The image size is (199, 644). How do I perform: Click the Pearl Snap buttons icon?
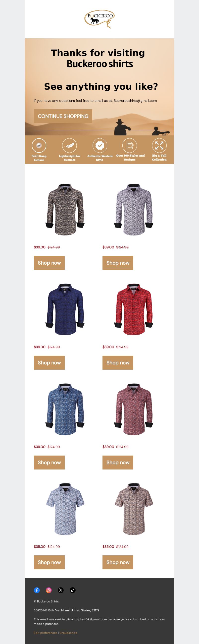(39, 145)
